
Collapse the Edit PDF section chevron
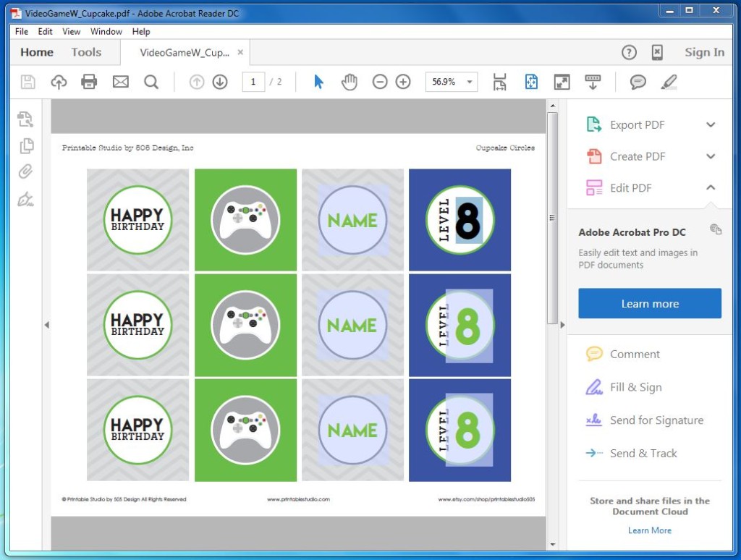(x=711, y=187)
